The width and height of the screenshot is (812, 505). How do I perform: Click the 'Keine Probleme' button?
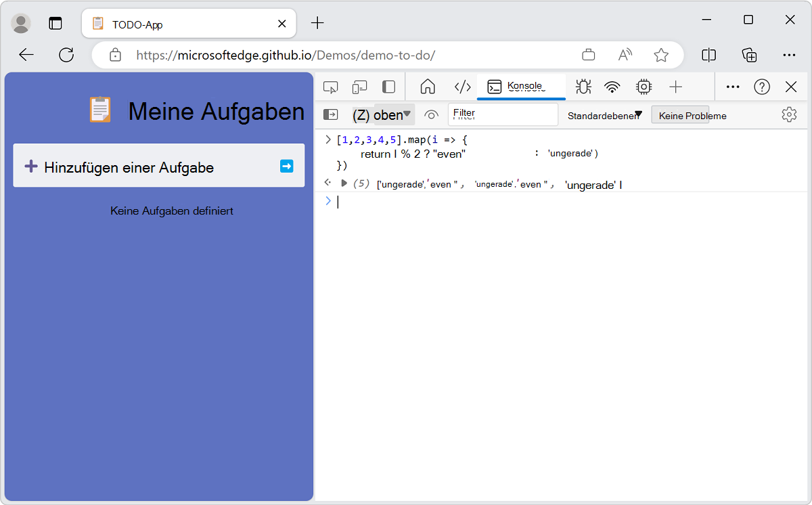tap(680, 115)
